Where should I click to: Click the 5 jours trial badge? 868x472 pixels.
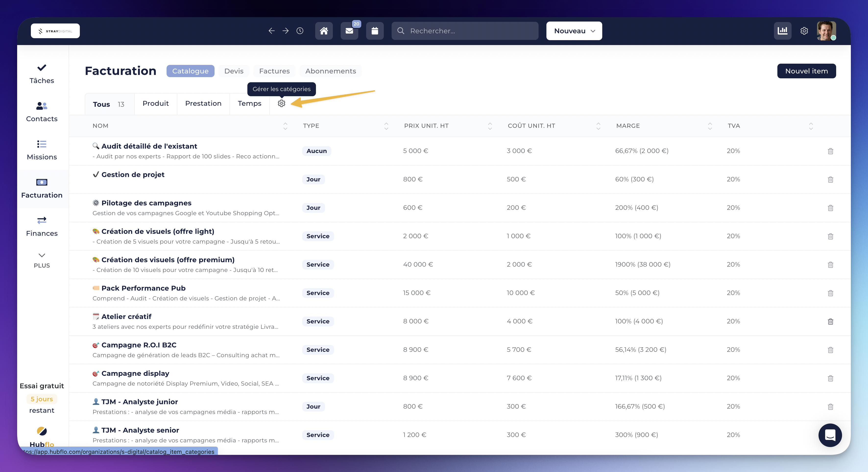pos(42,399)
